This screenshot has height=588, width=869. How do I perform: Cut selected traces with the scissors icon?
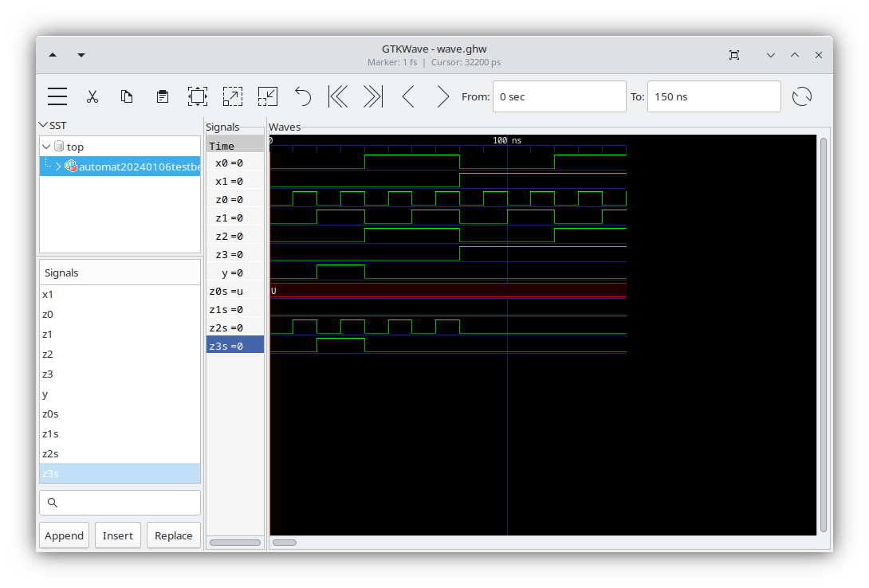tap(92, 96)
